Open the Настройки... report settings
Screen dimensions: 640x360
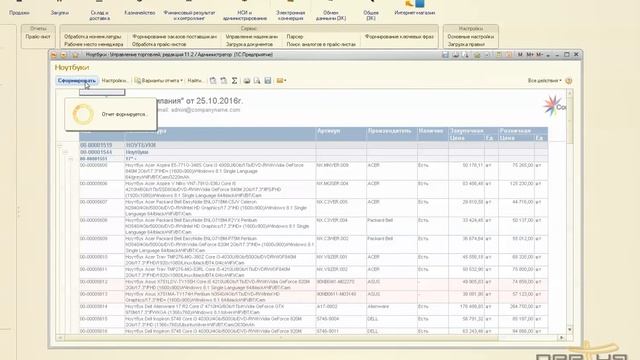tap(114, 81)
